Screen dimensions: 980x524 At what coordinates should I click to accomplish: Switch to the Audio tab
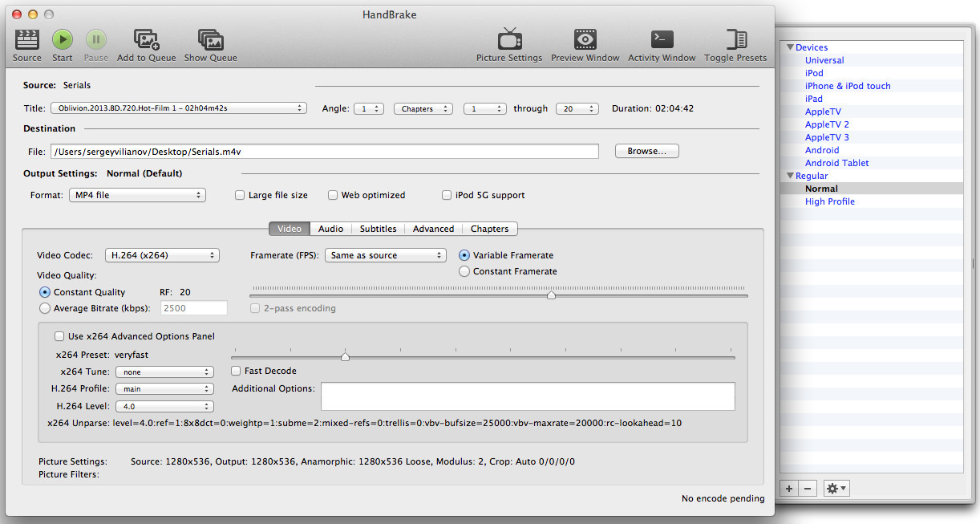330,229
